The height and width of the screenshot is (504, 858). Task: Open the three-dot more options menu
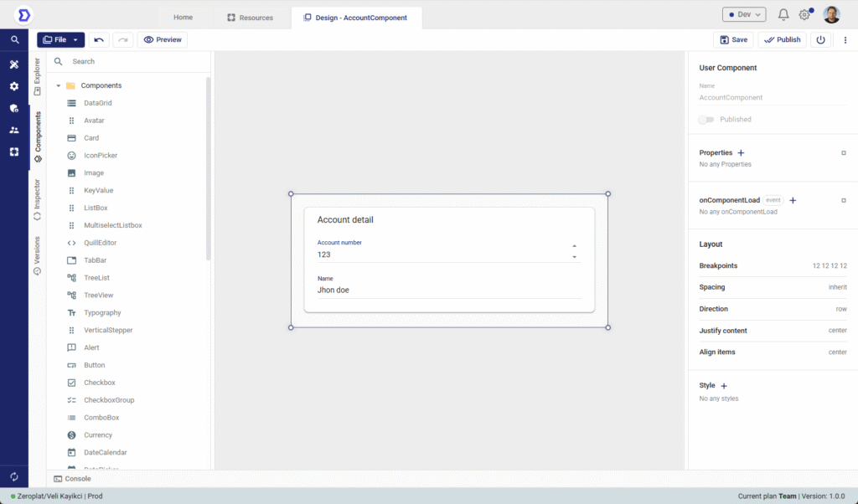[845, 39]
